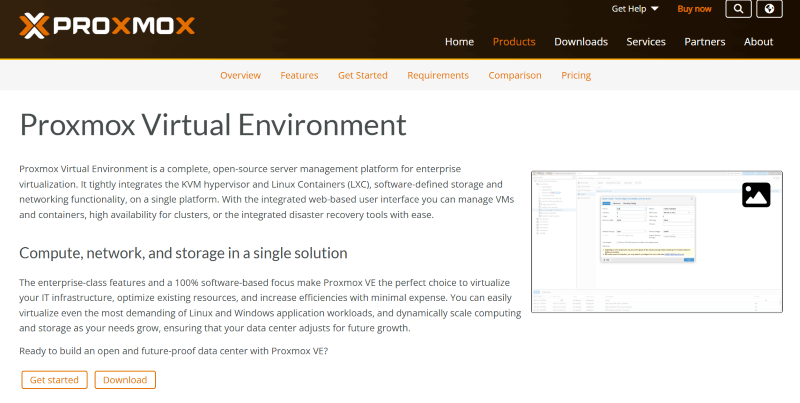Click the Proxmox logo in the header
800x403 pixels.
(107, 26)
